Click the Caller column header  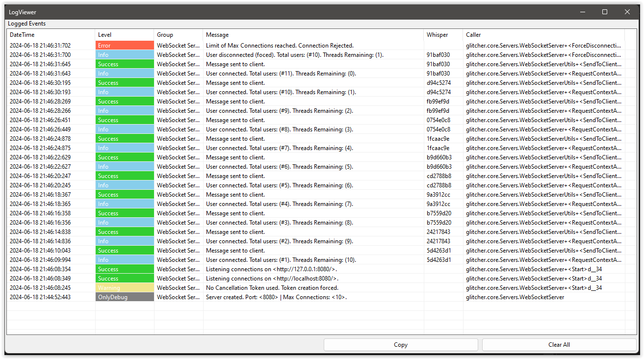point(473,35)
